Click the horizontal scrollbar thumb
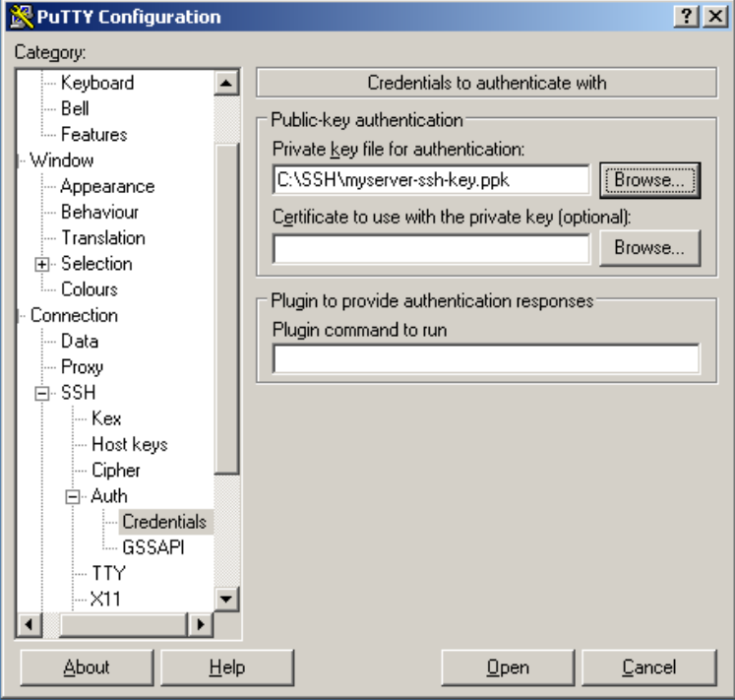The image size is (735, 700). [x=123, y=624]
